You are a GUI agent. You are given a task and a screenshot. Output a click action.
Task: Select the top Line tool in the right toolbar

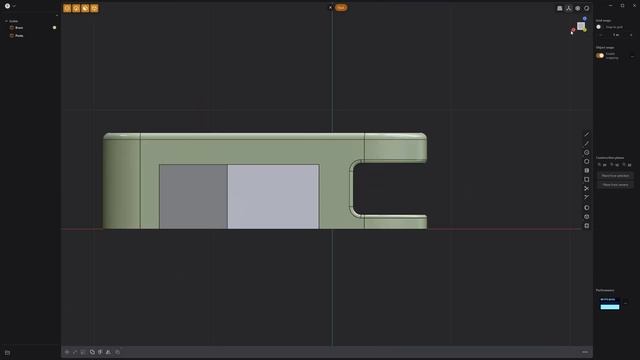[x=587, y=134]
